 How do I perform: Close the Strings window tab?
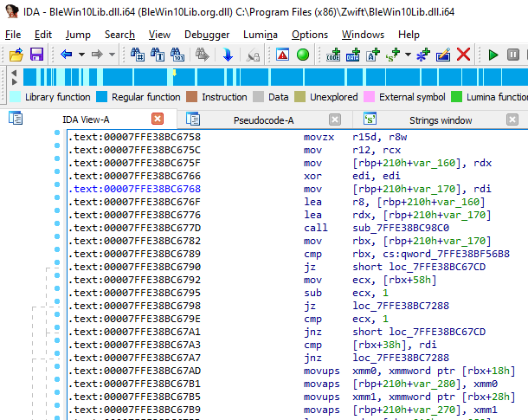pyautogui.click(x=512, y=120)
